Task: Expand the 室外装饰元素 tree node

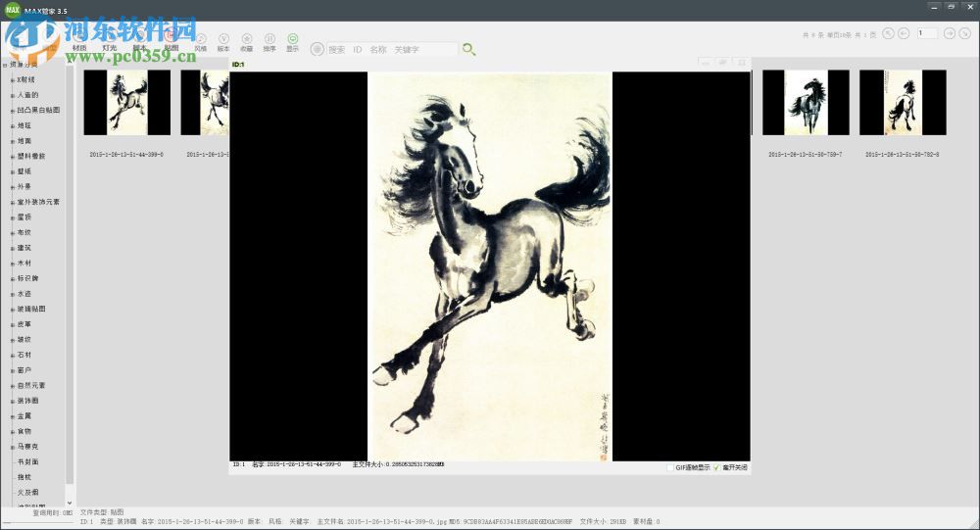Action: point(13,203)
